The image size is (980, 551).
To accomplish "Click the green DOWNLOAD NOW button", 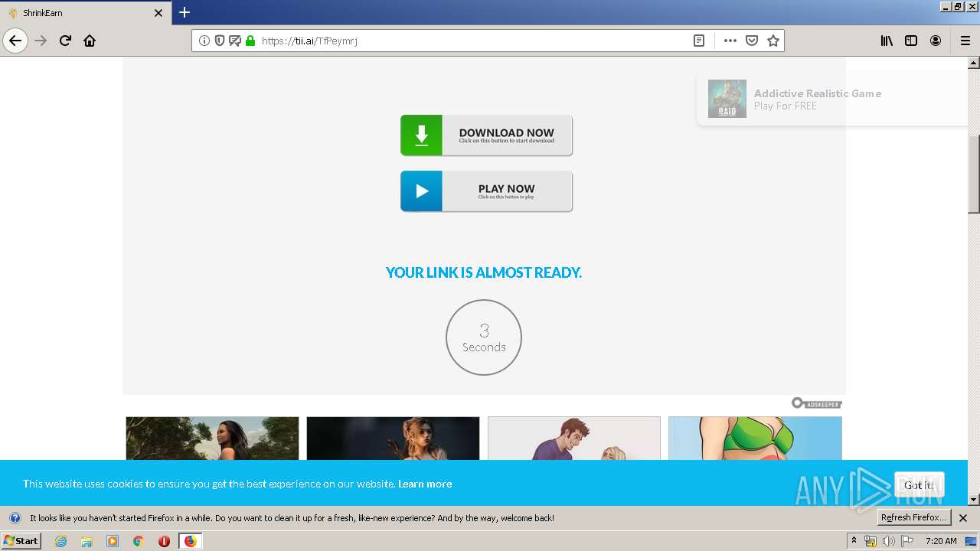I will coord(486,135).
